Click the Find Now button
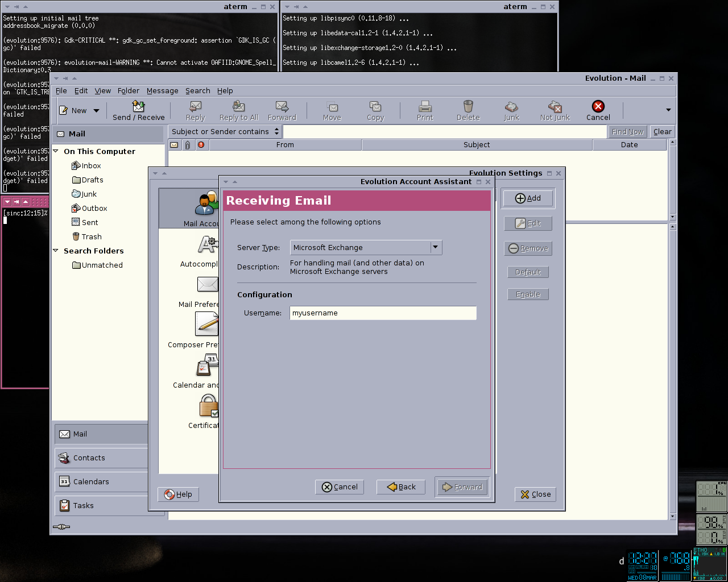The image size is (728, 582). (x=628, y=131)
